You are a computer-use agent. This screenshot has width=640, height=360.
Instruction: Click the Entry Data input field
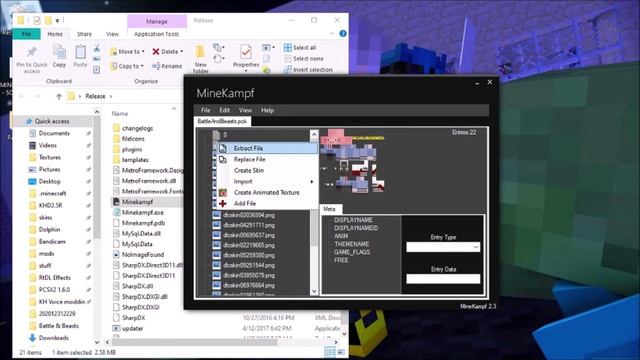point(443,279)
